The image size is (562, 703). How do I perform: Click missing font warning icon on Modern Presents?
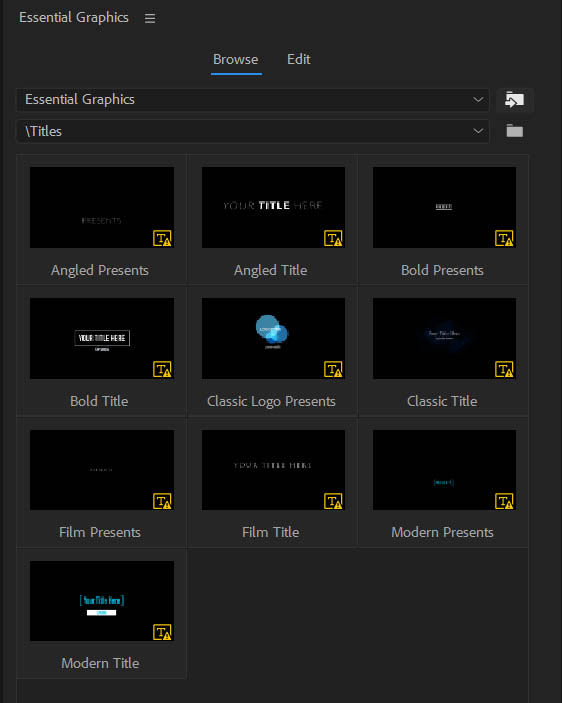tap(504, 501)
